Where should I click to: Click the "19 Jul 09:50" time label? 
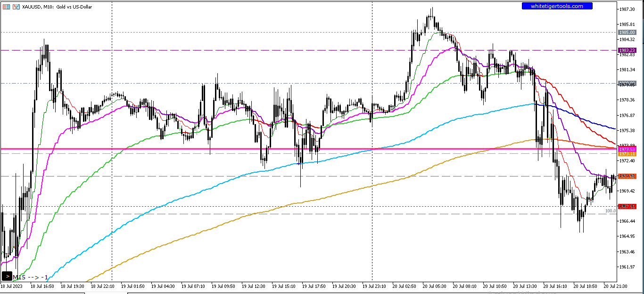coord(223,286)
